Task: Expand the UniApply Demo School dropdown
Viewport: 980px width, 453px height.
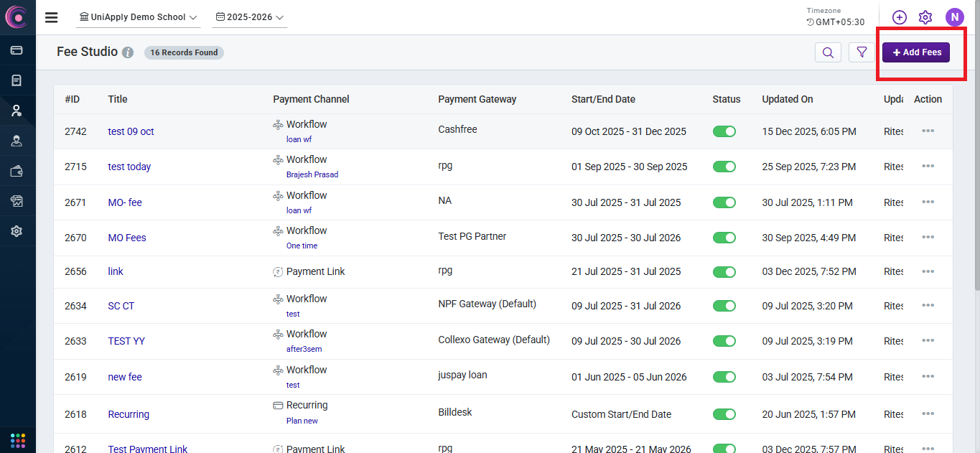Action: click(138, 17)
